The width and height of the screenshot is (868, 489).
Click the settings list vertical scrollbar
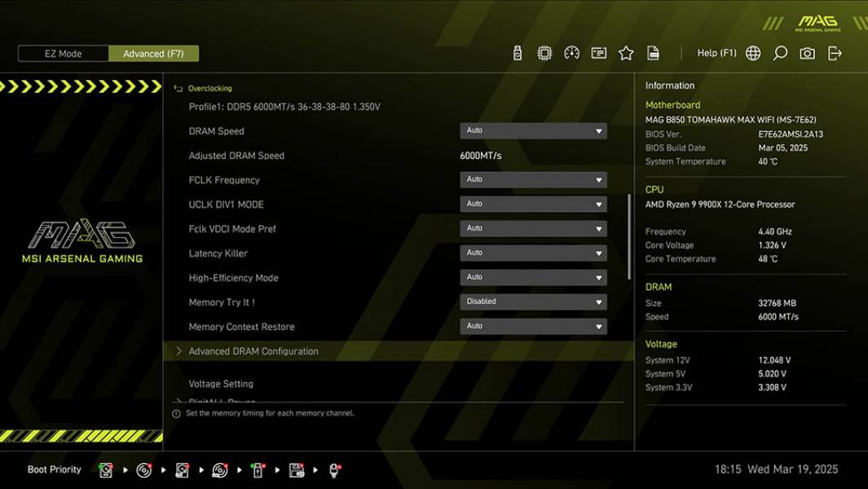coord(629,236)
